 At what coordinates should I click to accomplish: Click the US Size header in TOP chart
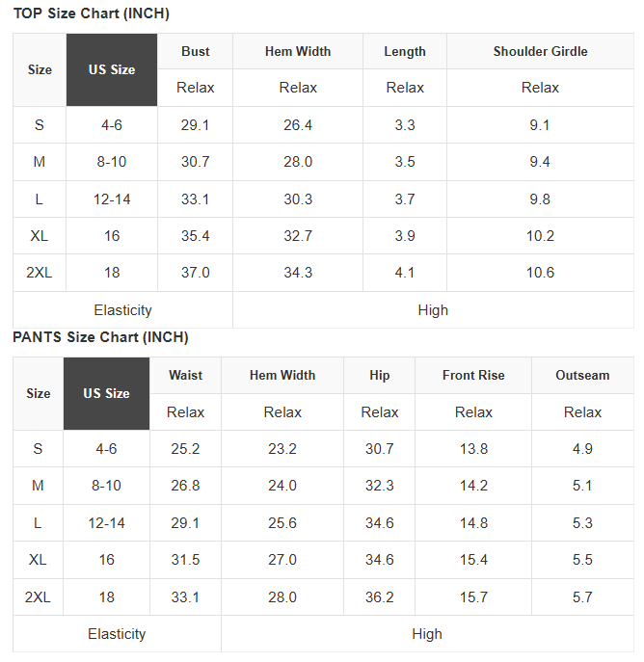point(112,69)
